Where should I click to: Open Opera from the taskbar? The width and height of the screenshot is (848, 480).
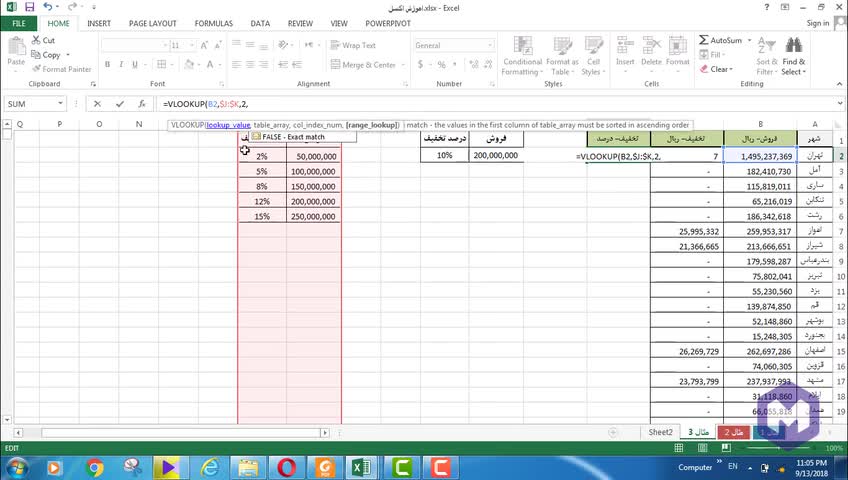[x=287, y=468]
